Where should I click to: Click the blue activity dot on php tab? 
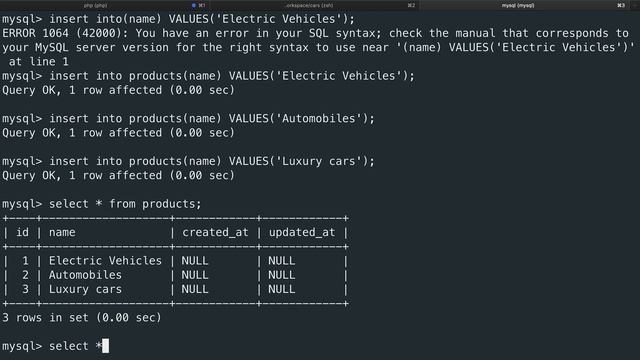194,5
